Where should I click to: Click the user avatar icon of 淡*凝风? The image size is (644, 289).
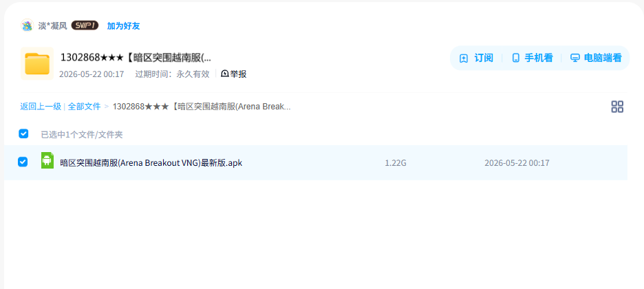(x=27, y=25)
